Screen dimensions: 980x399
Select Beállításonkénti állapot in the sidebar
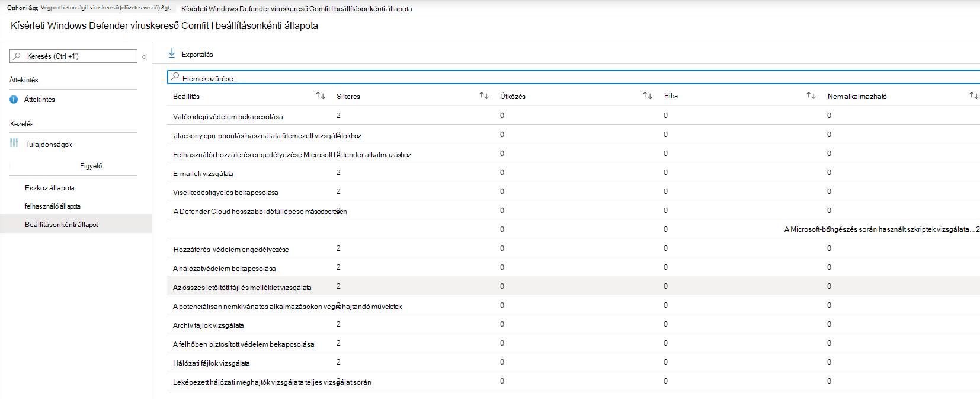(x=76, y=224)
